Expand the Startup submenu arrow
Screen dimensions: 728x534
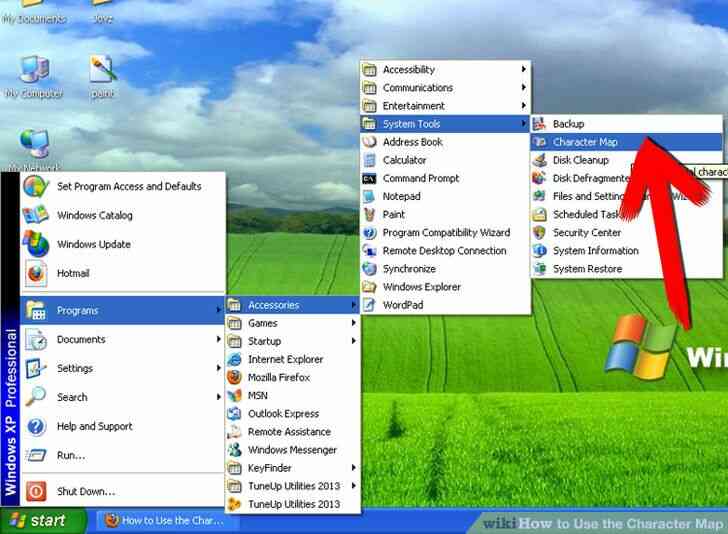[354, 341]
